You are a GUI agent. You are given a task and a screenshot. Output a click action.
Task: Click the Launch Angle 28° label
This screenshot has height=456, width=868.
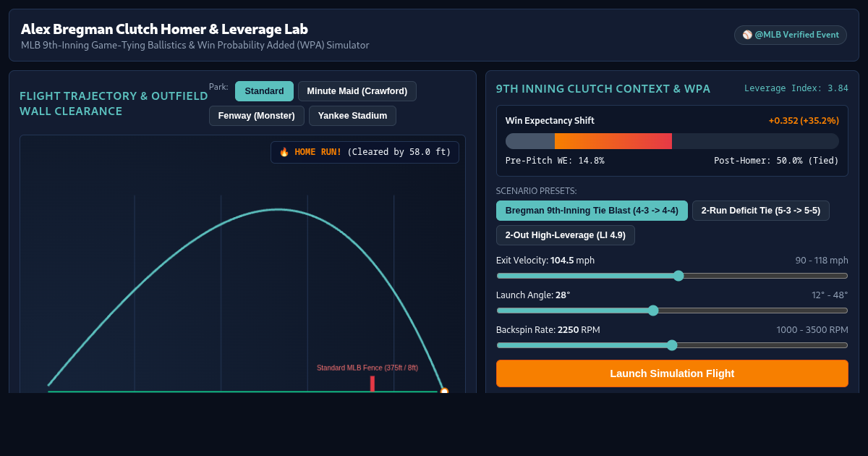[x=533, y=295]
